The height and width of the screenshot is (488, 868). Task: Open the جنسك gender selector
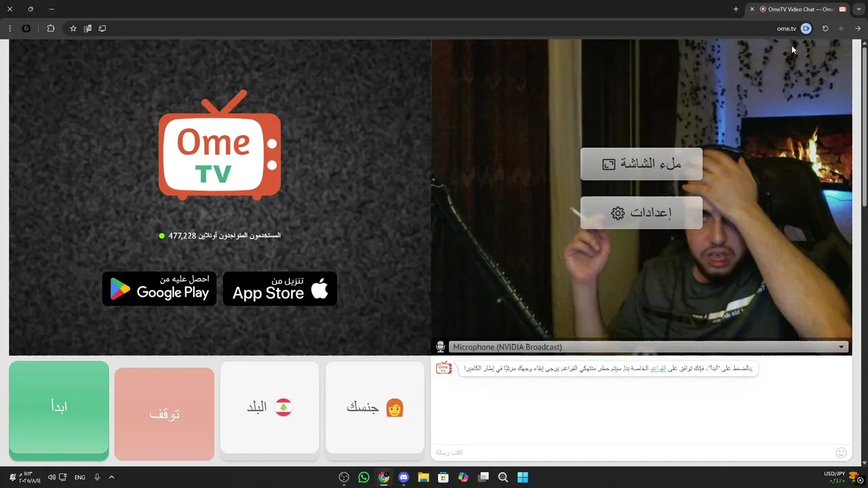(x=375, y=407)
